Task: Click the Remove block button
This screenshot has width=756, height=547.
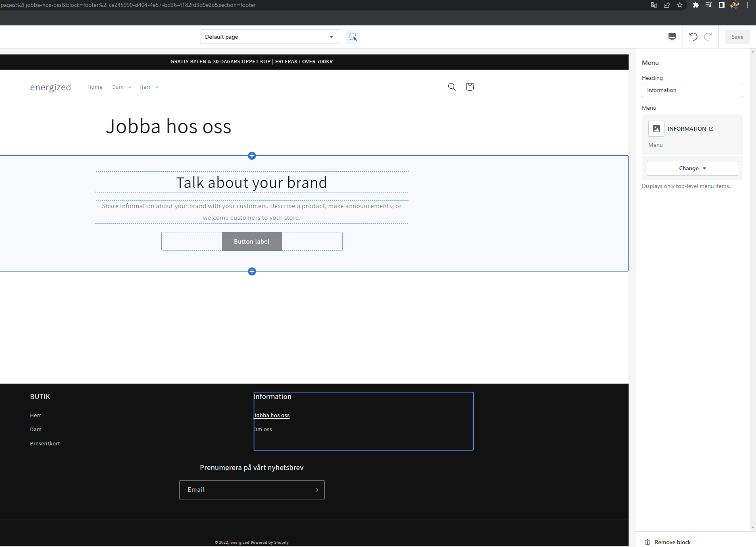Action: pyautogui.click(x=668, y=542)
